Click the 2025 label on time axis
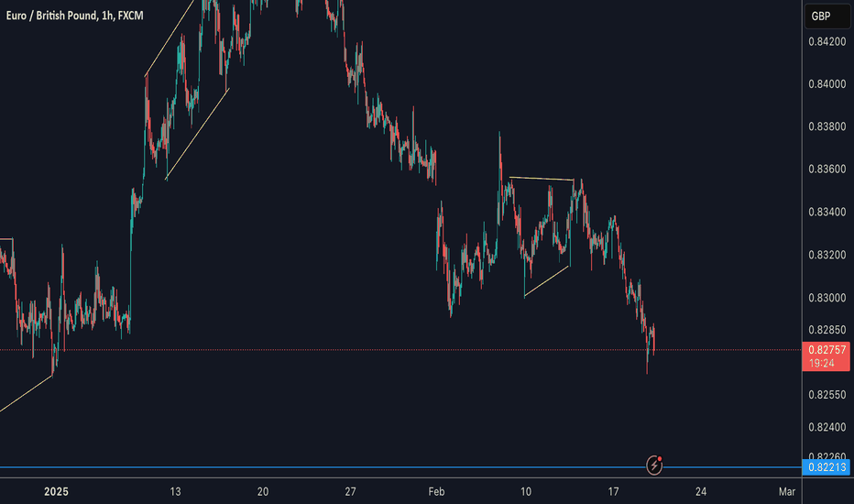This screenshot has width=854, height=504. (56, 491)
